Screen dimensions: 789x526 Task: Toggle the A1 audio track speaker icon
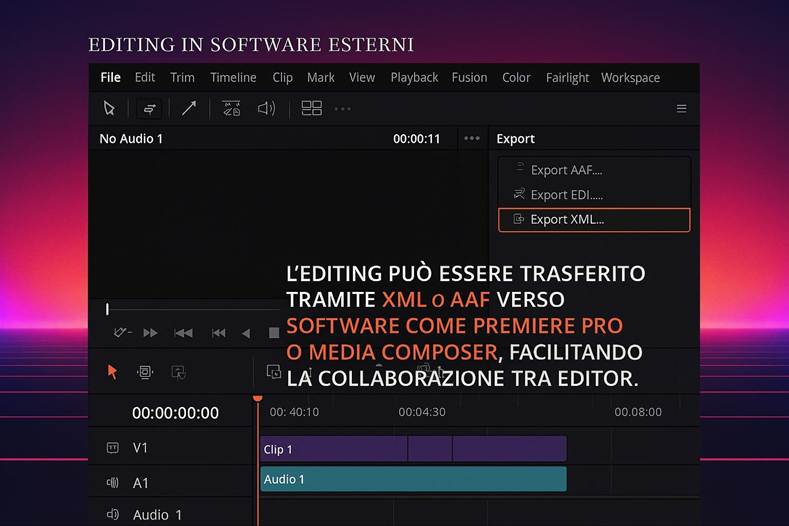click(113, 483)
